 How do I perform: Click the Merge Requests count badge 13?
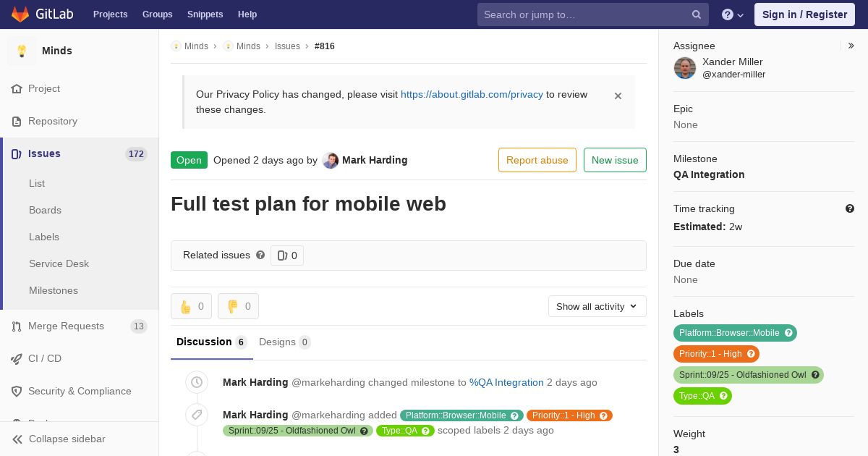pos(139,326)
